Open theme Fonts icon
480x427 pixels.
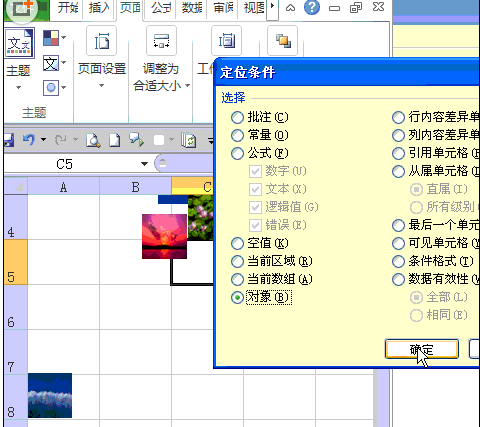click(x=51, y=63)
